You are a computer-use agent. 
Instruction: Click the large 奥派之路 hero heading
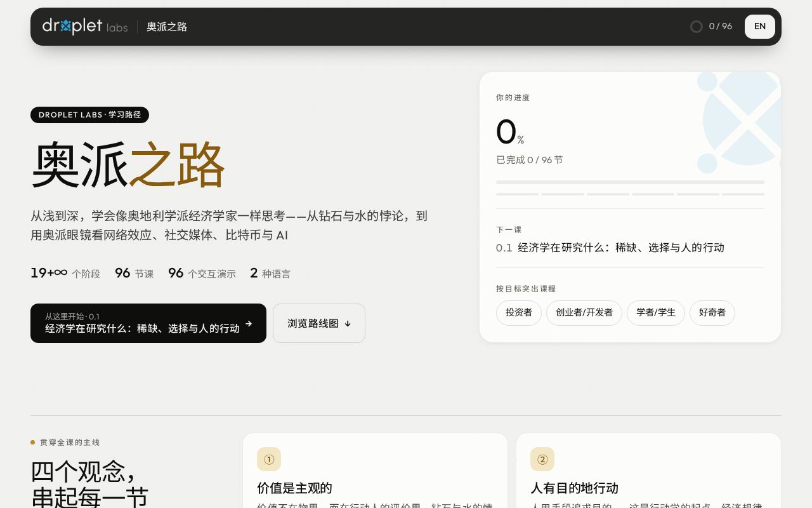(128, 165)
